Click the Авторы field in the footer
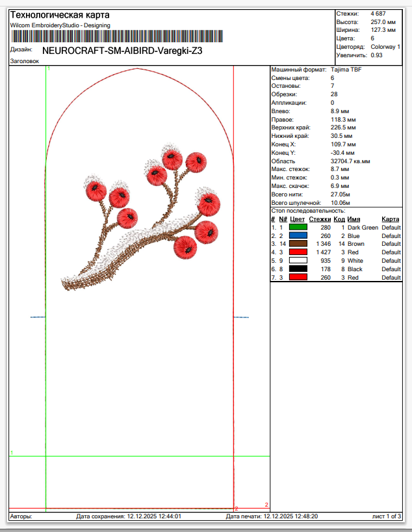The width and height of the screenshot is (412, 532). pyautogui.click(x=22, y=516)
